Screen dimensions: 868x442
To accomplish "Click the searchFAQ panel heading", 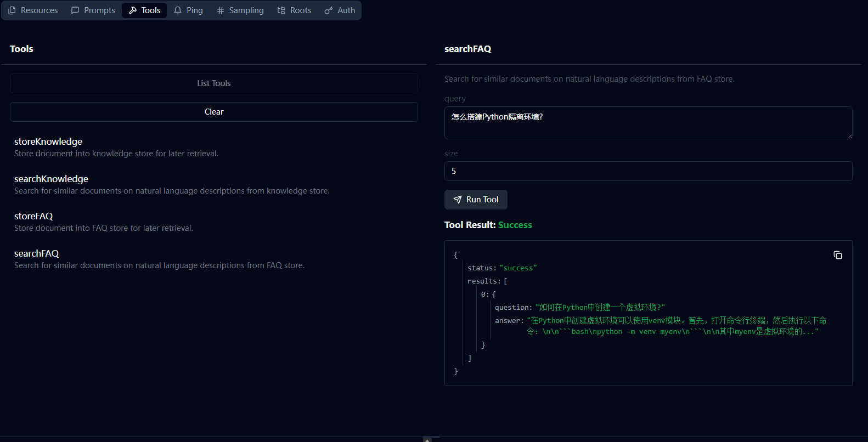I will tap(467, 49).
